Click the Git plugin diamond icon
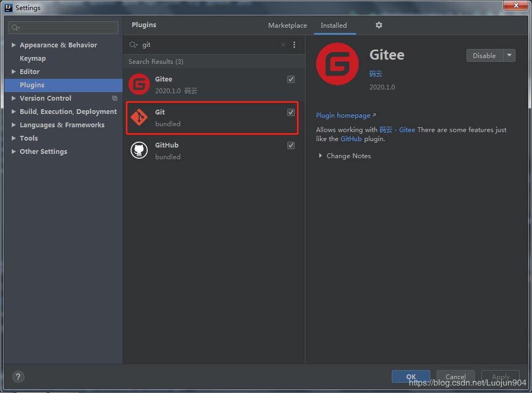The width and height of the screenshot is (532, 393). (x=139, y=117)
